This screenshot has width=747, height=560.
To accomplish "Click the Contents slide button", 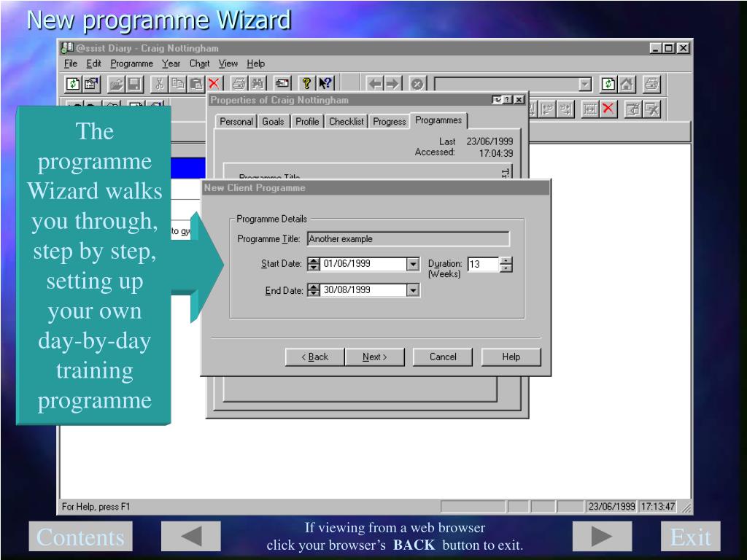I will 80,536.
